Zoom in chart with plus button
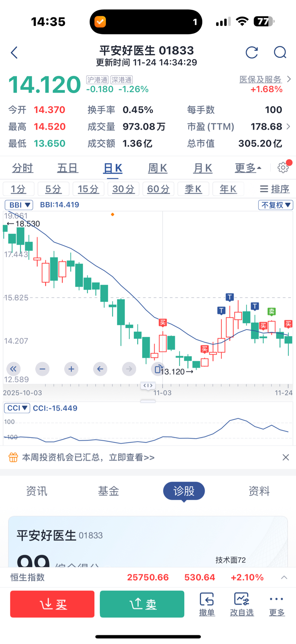Viewport: 296px width, 644px height. [71, 369]
